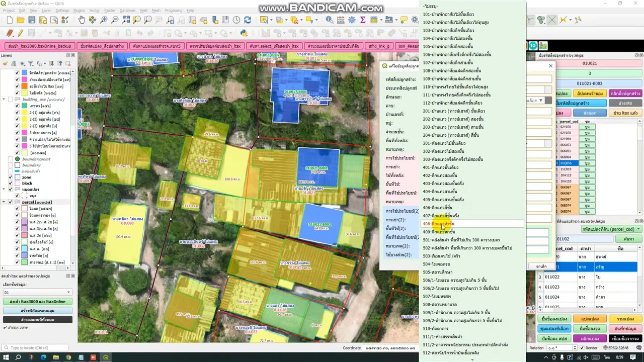This screenshot has width=644, height=362.
Task: Toggle the building_use group checkbox
Action: click(x=11, y=100)
